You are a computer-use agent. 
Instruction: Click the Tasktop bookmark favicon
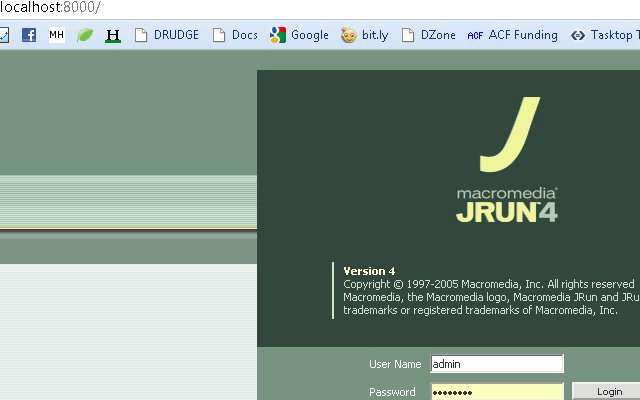click(x=578, y=36)
